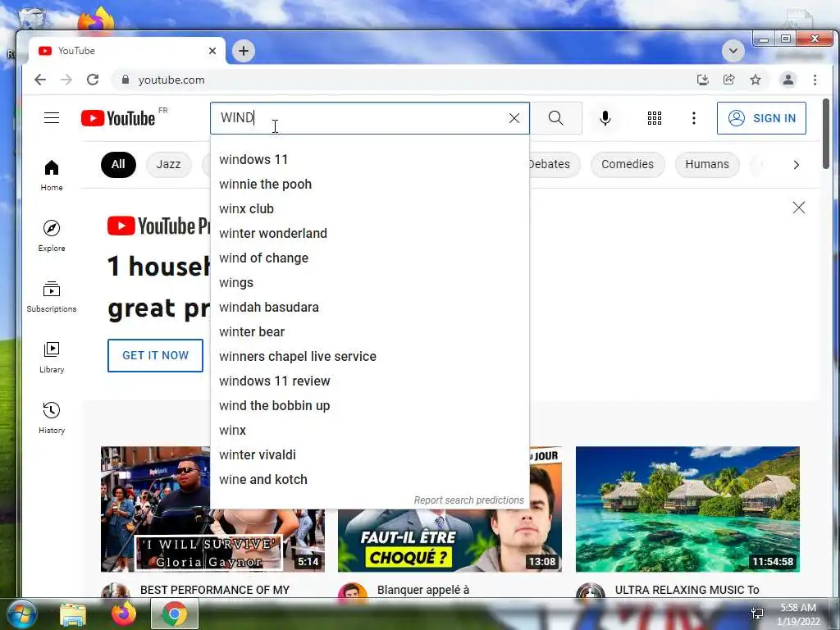Open Firefox from the taskbar
The width and height of the screenshot is (840, 630).
pos(123,614)
